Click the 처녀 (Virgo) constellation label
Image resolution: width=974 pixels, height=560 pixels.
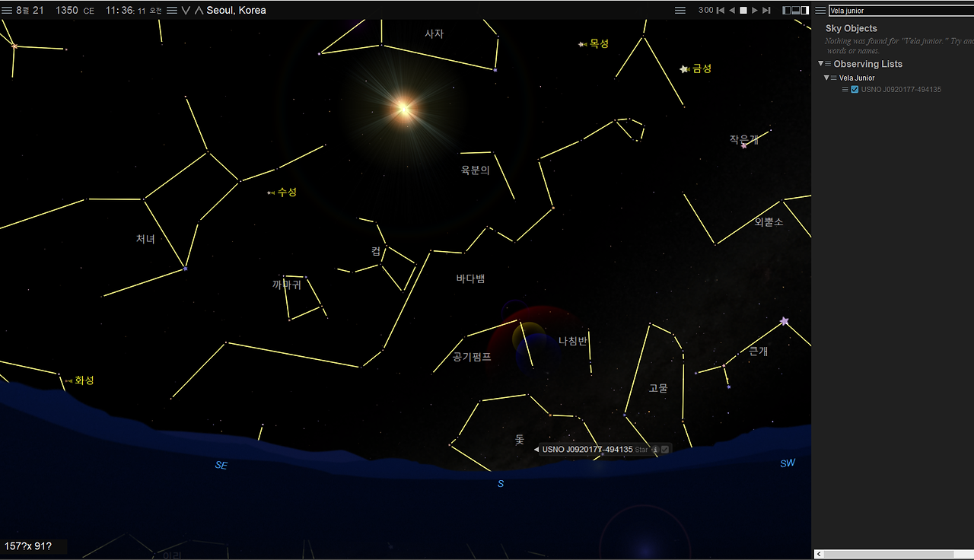(145, 239)
